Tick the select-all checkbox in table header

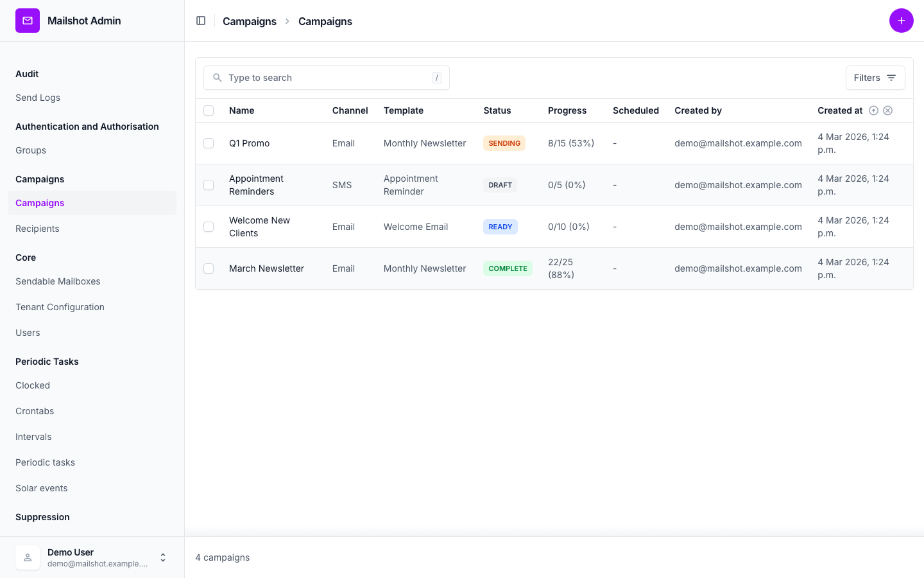coord(209,110)
